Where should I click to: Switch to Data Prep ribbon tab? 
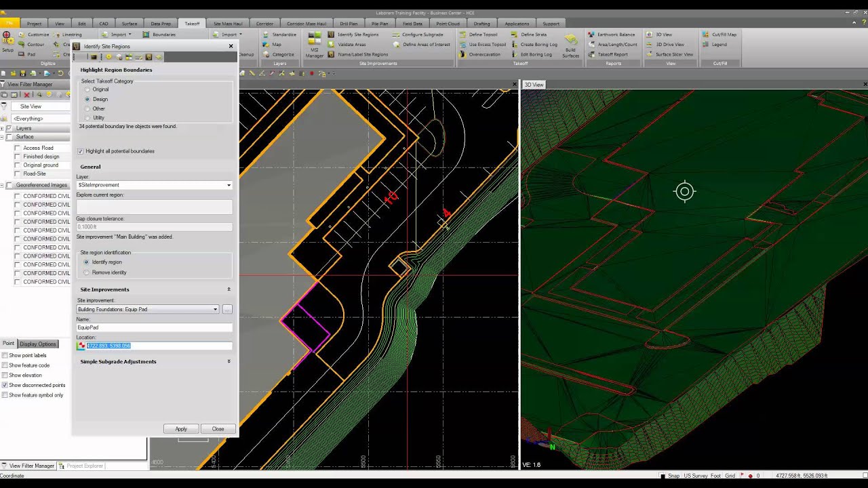click(161, 24)
